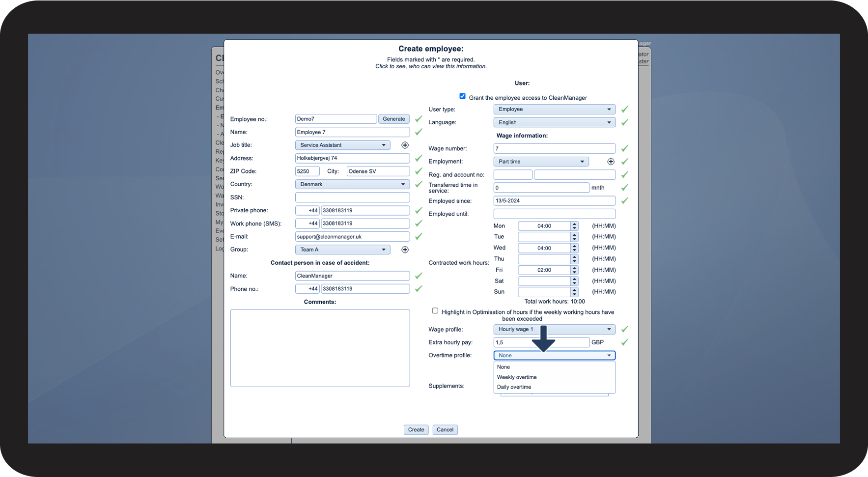Click the Work phone (SMS) country code field

(x=308, y=224)
